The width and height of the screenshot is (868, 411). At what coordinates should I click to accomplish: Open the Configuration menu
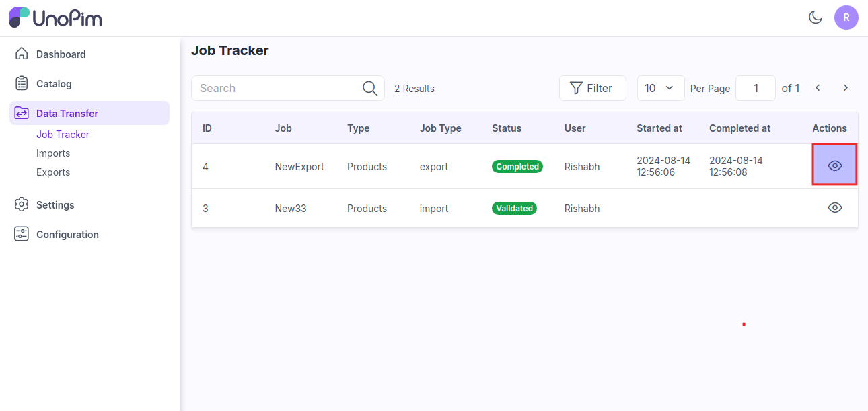coord(67,235)
